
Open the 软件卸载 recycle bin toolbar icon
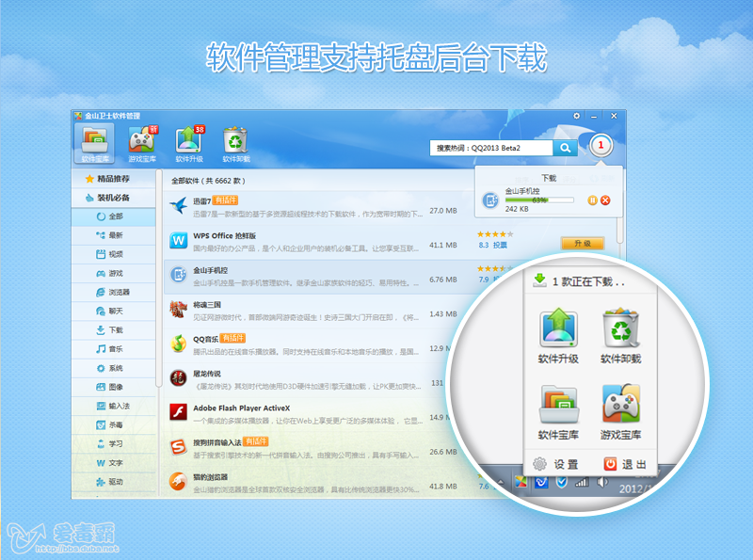tap(236, 144)
